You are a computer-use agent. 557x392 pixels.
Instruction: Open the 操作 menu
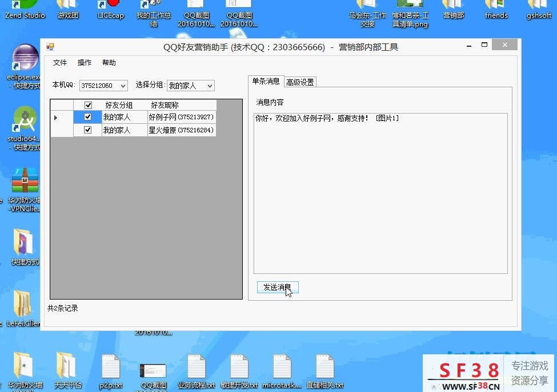(84, 63)
